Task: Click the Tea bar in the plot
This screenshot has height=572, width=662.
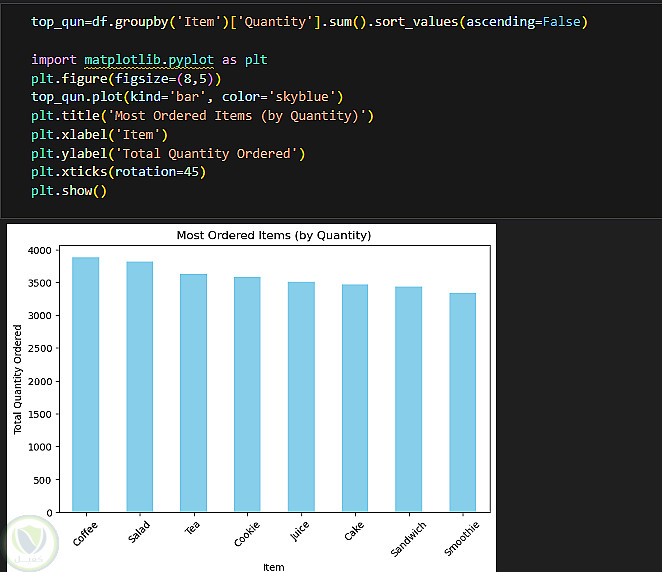Action: 194,393
